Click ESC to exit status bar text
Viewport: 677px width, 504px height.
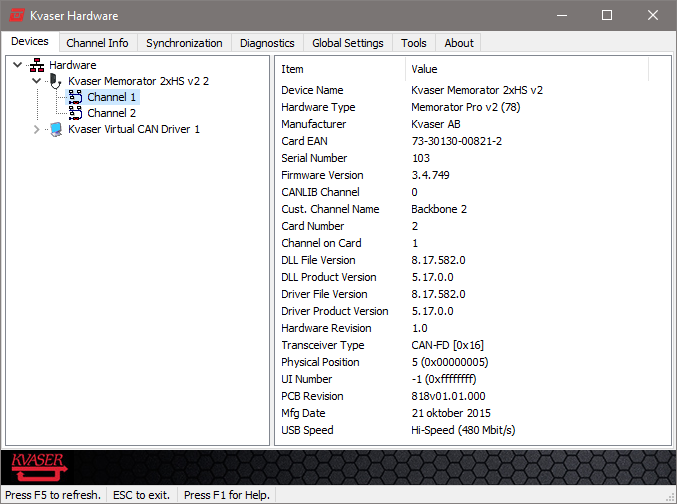coord(141,495)
